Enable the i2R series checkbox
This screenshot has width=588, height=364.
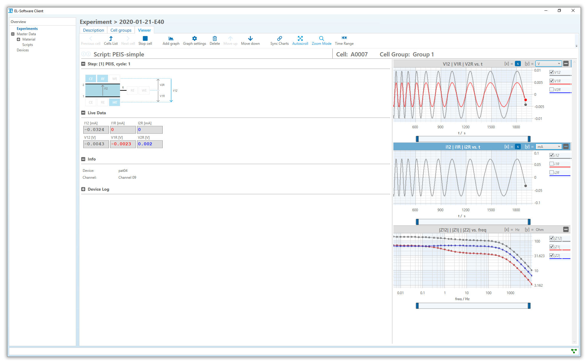552,172
